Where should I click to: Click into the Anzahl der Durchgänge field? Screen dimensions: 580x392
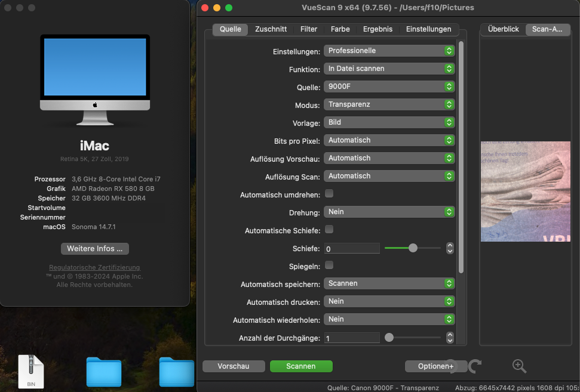coord(352,338)
